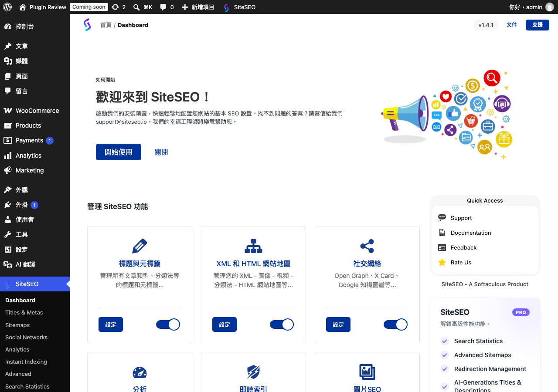Open the comments bubble in admin bar
Viewport: 558px width, 392px height.
coord(163,7)
